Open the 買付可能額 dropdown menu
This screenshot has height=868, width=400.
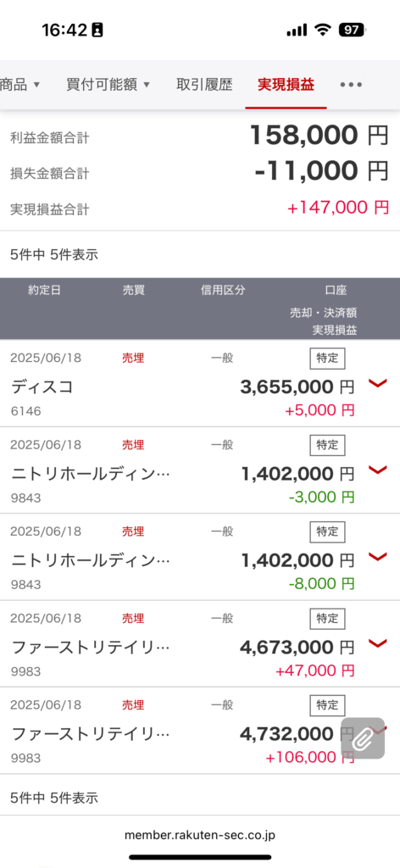click(x=108, y=85)
